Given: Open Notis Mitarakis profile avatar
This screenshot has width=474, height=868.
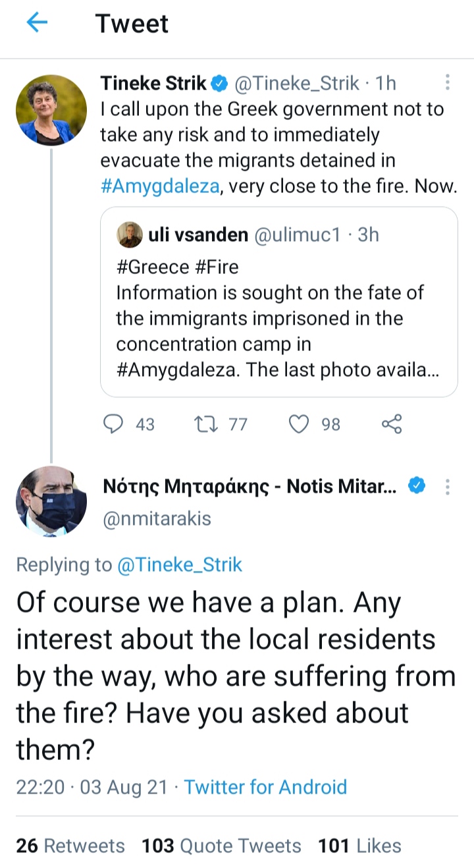Looking at the screenshot, I should (x=51, y=501).
